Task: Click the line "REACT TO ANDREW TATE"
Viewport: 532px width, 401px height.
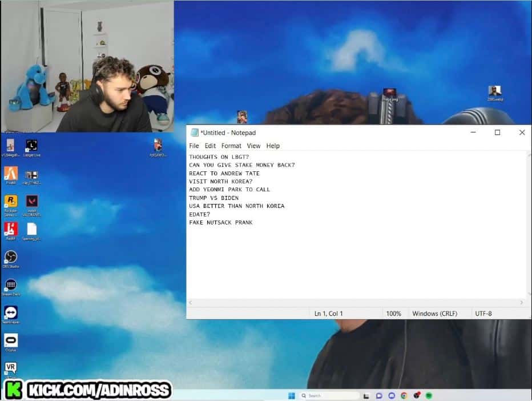Action: coord(224,173)
